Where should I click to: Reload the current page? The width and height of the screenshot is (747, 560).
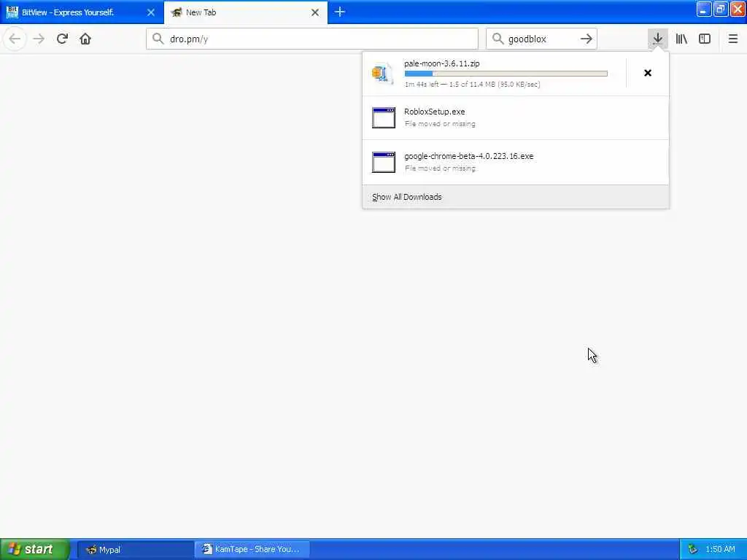62,39
